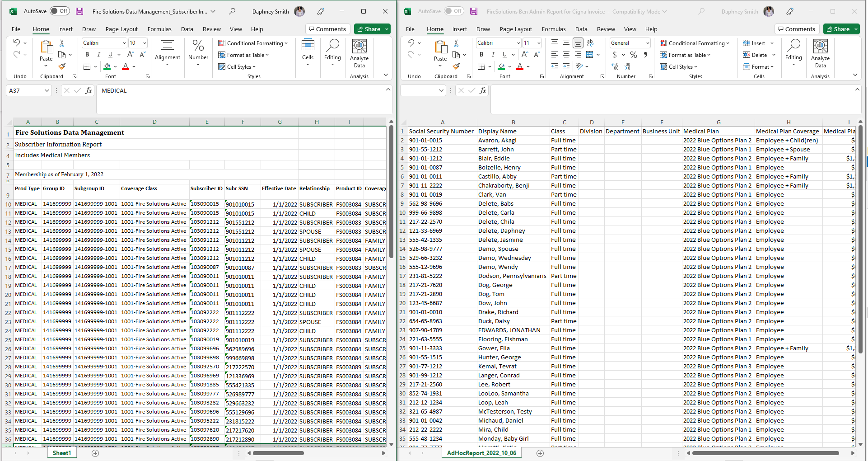Click Save icon in left window title bar
Image resolution: width=868 pixels, height=461 pixels.
[79, 11]
